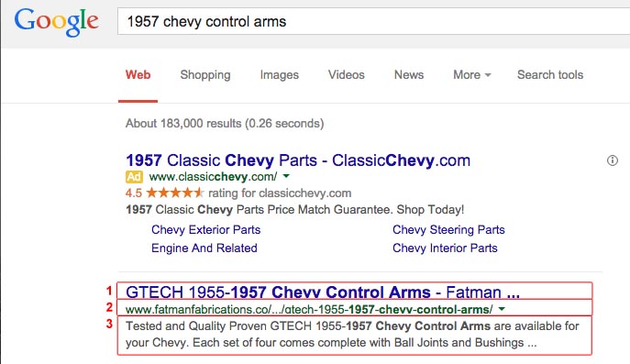Open the Chevy Interior Parts sitelink
The width and height of the screenshot is (630, 364).
445,248
